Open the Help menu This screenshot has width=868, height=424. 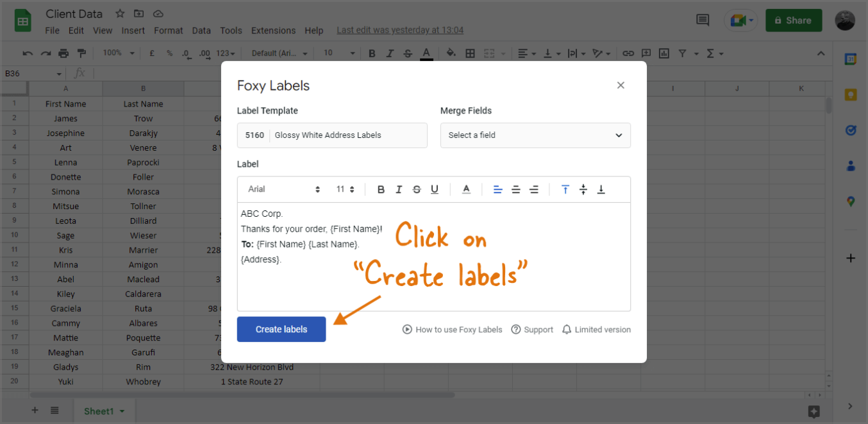tap(314, 30)
